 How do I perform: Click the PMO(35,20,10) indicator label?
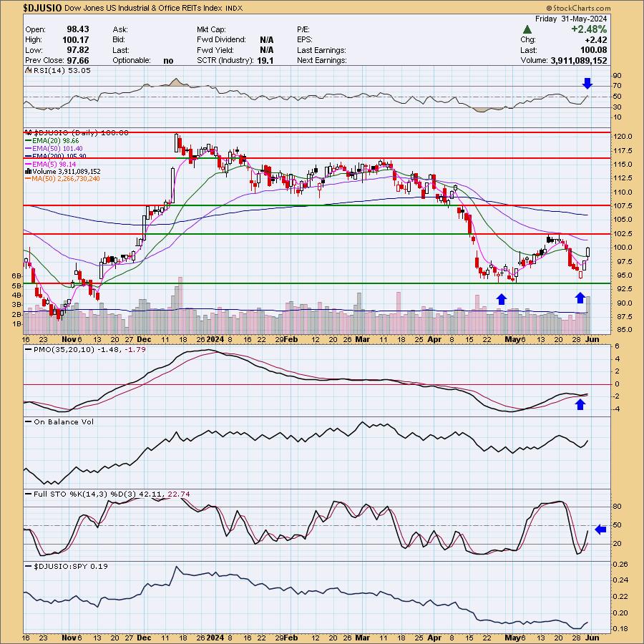[89, 349]
